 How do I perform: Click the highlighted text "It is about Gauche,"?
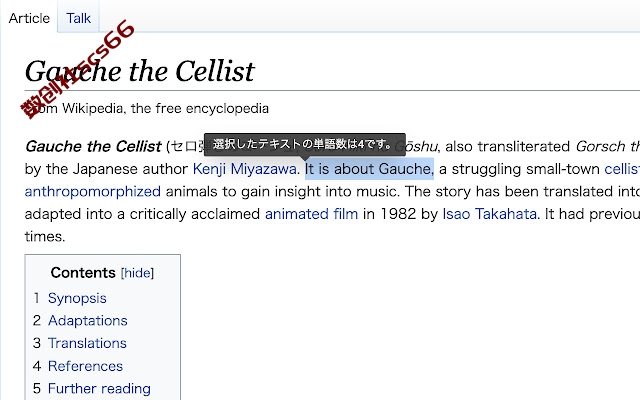pyautogui.click(x=369, y=169)
